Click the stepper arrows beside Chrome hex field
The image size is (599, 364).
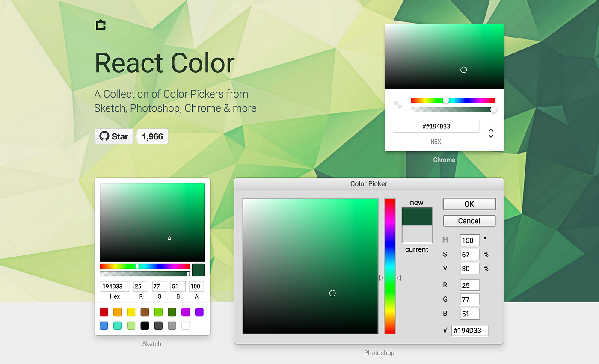pos(491,133)
